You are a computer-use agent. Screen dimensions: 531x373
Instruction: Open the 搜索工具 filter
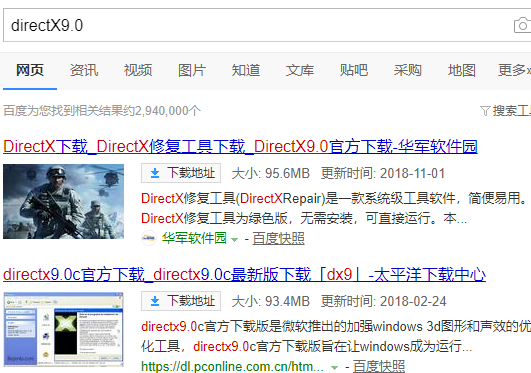505,111
